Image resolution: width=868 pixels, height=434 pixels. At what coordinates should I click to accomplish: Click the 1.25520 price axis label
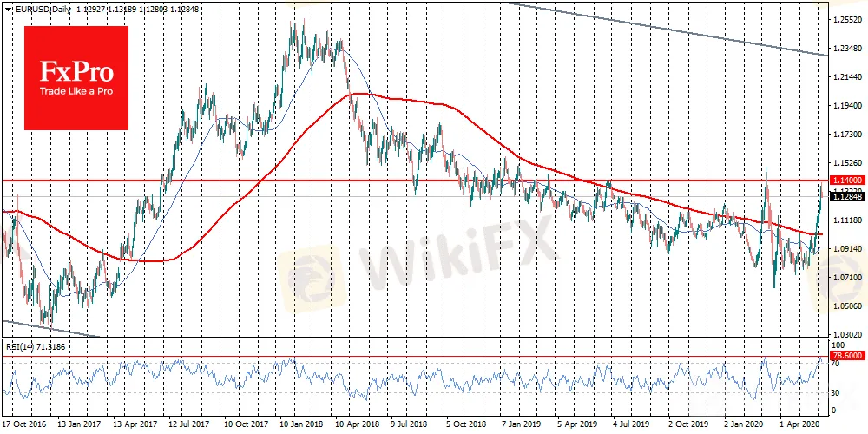click(846, 19)
